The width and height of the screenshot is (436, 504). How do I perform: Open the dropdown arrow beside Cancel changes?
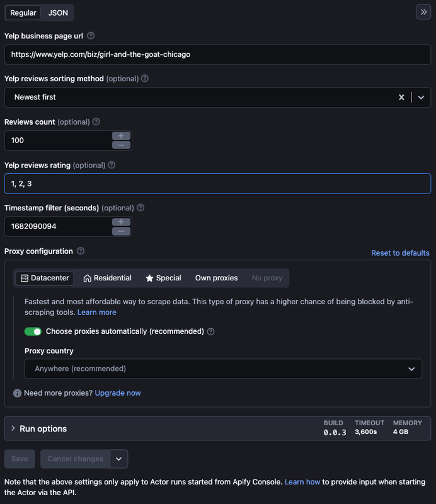[x=118, y=459]
